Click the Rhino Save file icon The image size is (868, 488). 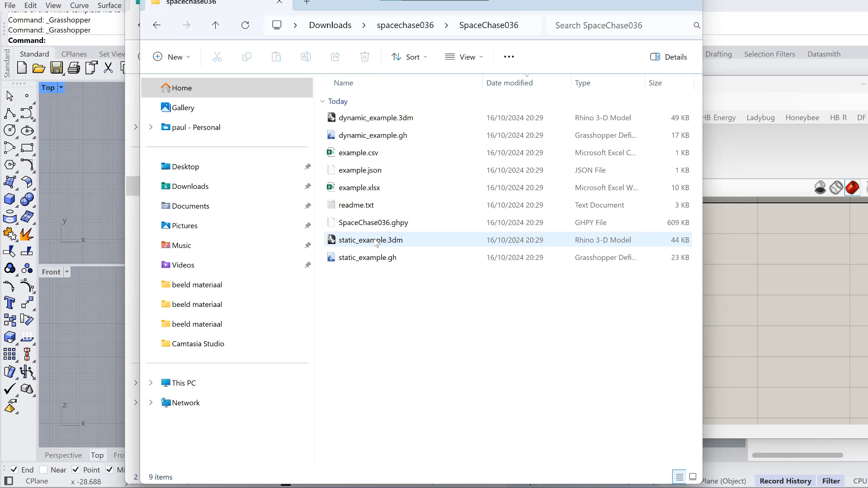pos(57,68)
